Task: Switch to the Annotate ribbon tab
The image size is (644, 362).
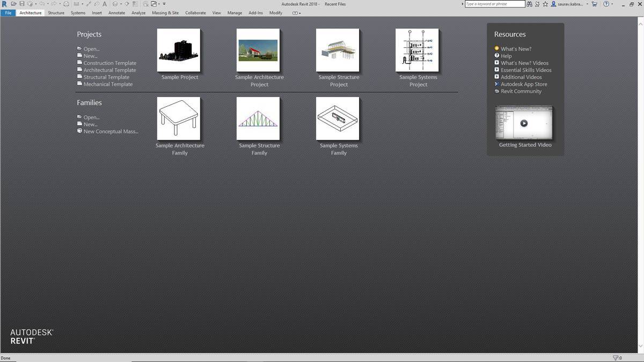Action: 116,13
